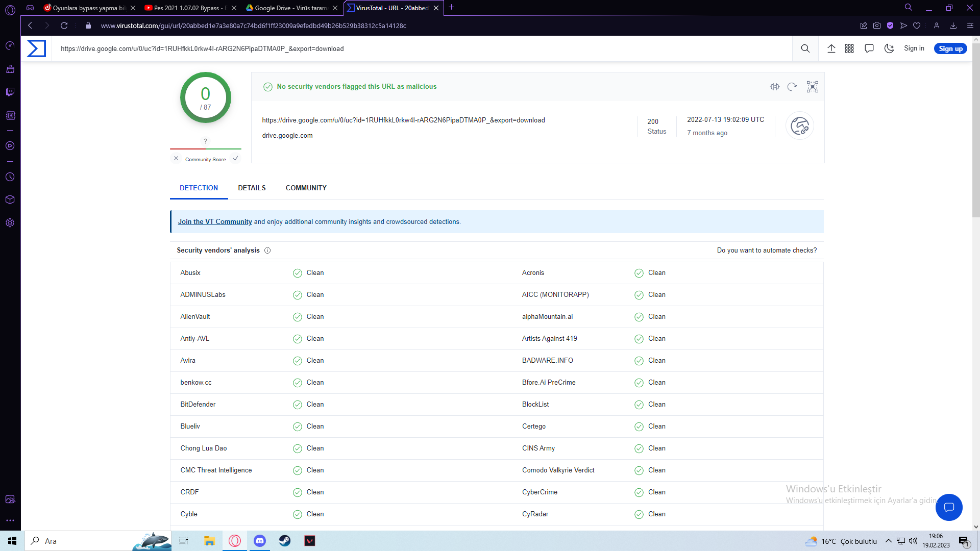Click the BitDefender vendor row text
The width and height of the screenshot is (980, 551).
coord(198,405)
